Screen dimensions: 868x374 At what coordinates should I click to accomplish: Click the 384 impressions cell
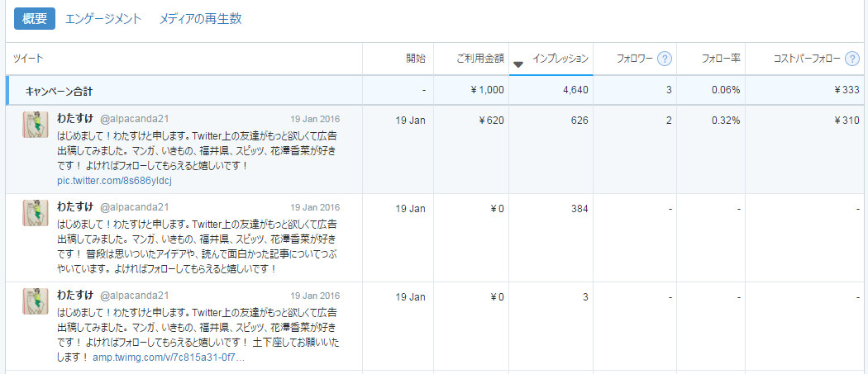tap(580, 209)
